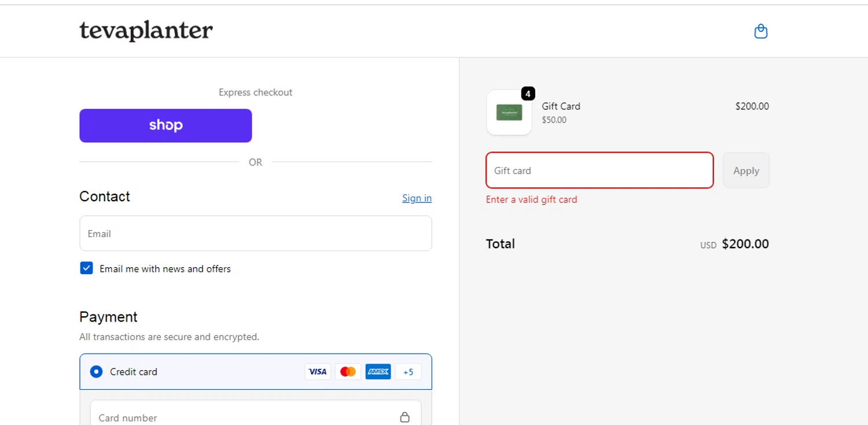Click the Payment heading
Image resolution: width=868 pixels, height=425 pixels.
[108, 317]
